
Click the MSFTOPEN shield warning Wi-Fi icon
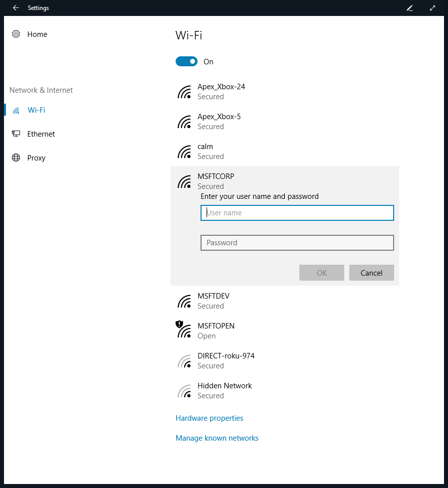(x=184, y=330)
